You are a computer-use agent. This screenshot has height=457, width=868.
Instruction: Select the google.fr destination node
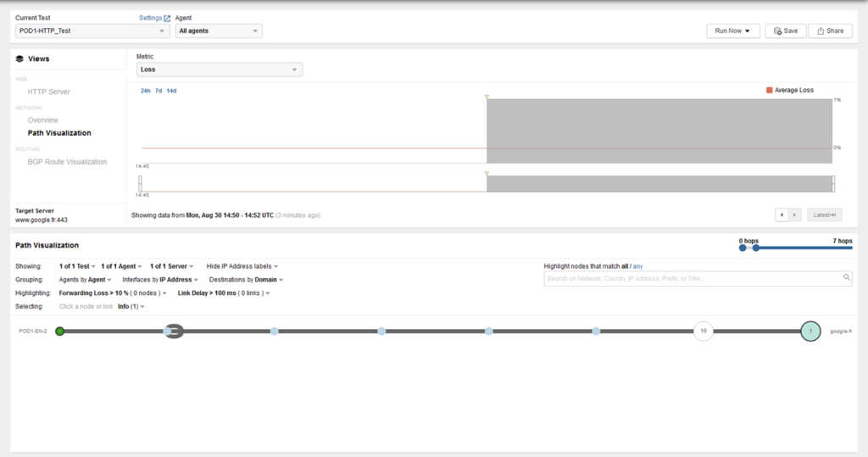(810, 331)
